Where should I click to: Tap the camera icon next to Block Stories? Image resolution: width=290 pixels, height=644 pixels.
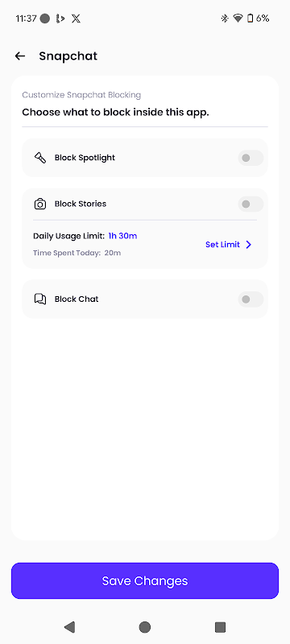[x=39, y=204]
